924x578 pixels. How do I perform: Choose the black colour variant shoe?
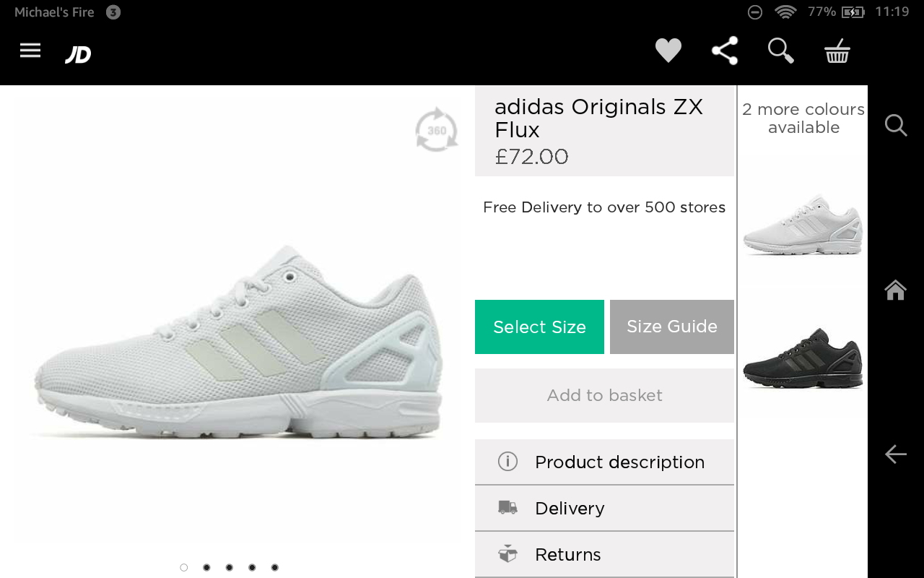click(x=803, y=358)
